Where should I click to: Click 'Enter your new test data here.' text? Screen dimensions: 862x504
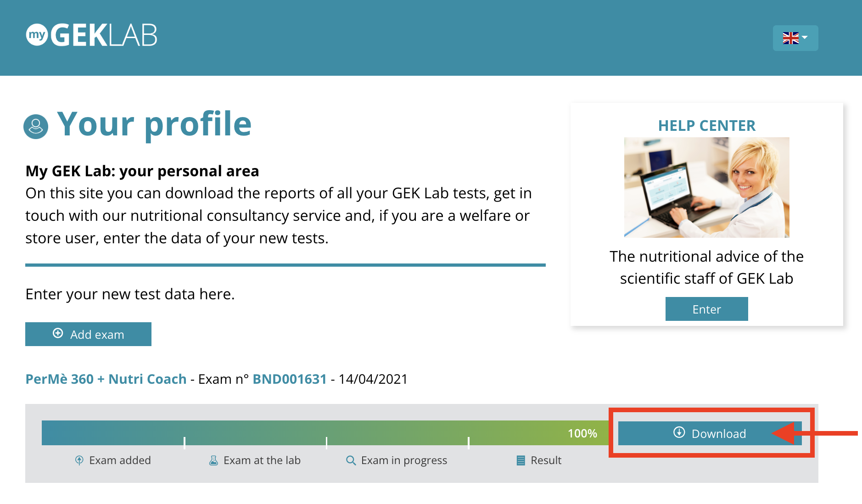(x=130, y=294)
